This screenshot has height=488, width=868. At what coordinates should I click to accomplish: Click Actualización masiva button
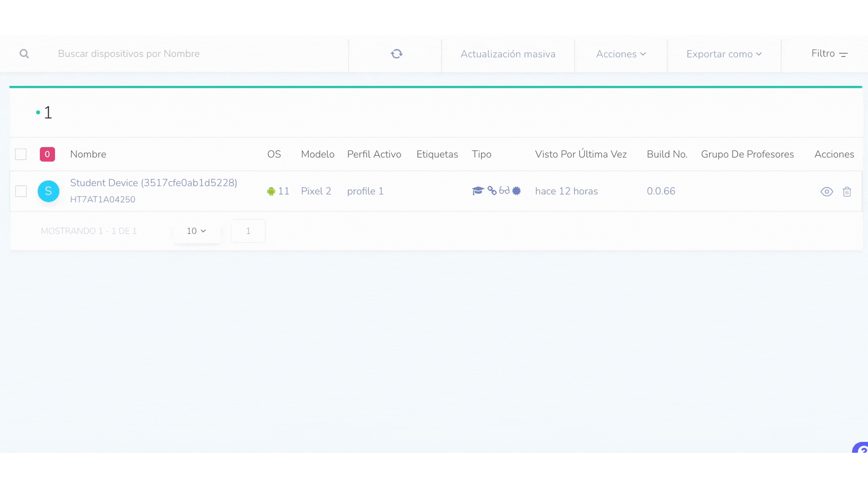[x=508, y=54]
